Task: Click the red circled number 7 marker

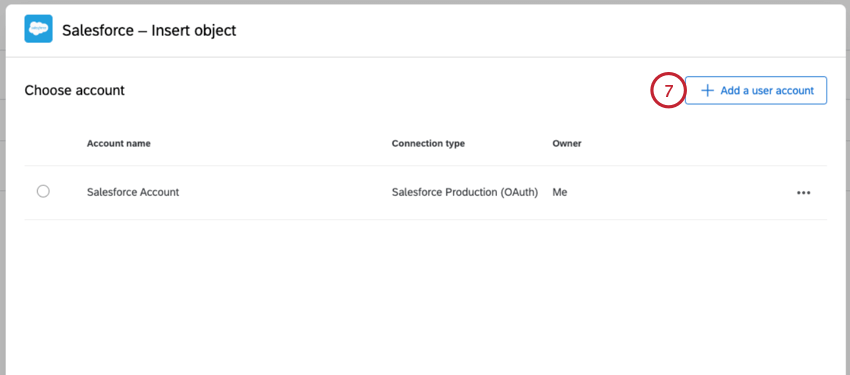Action: (668, 90)
